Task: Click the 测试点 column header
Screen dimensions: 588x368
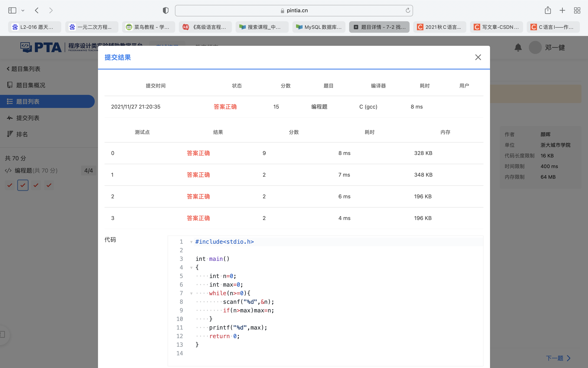Action: pos(142,132)
